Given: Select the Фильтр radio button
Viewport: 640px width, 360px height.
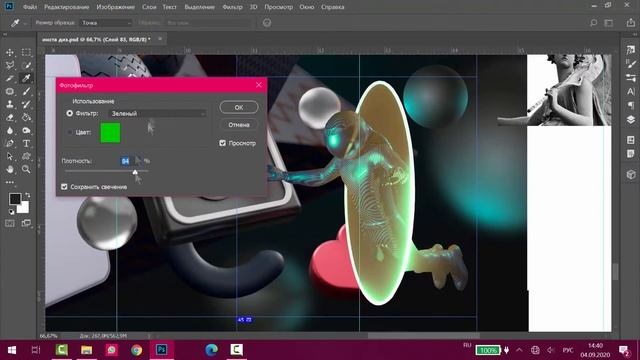Looking at the screenshot, I should click(69, 113).
